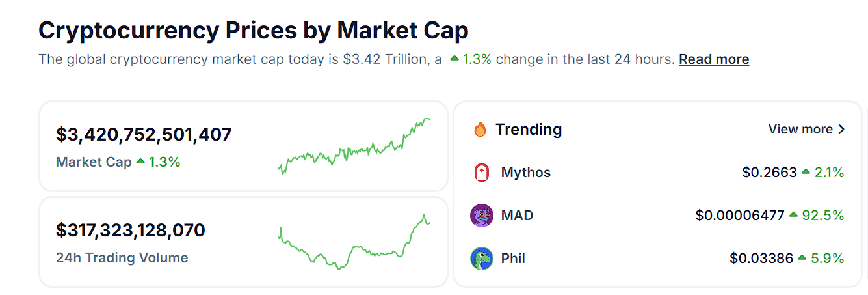Open the Read more link
Screen dimensions: 868x295
pyautogui.click(x=714, y=59)
